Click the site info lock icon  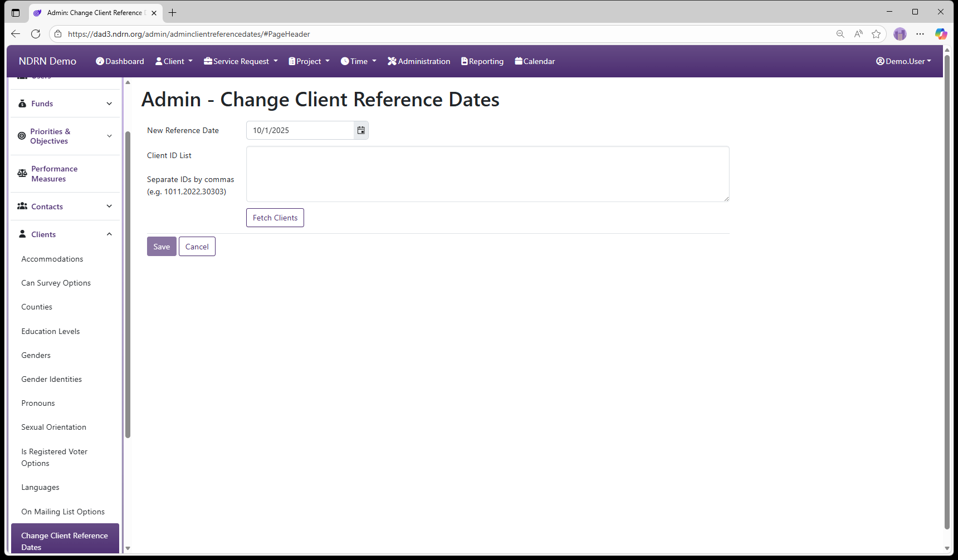click(x=58, y=34)
